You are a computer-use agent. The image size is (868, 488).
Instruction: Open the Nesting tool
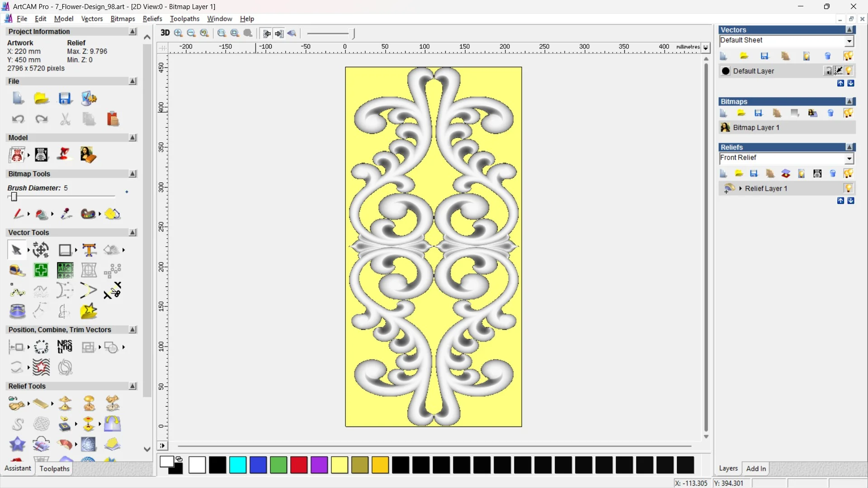coord(65,347)
